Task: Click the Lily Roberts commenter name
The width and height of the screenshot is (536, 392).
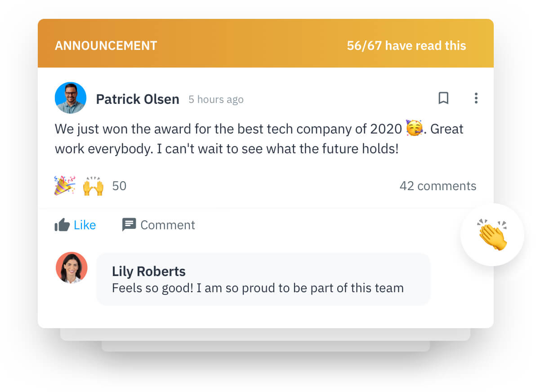Action: [x=148, y=272]
